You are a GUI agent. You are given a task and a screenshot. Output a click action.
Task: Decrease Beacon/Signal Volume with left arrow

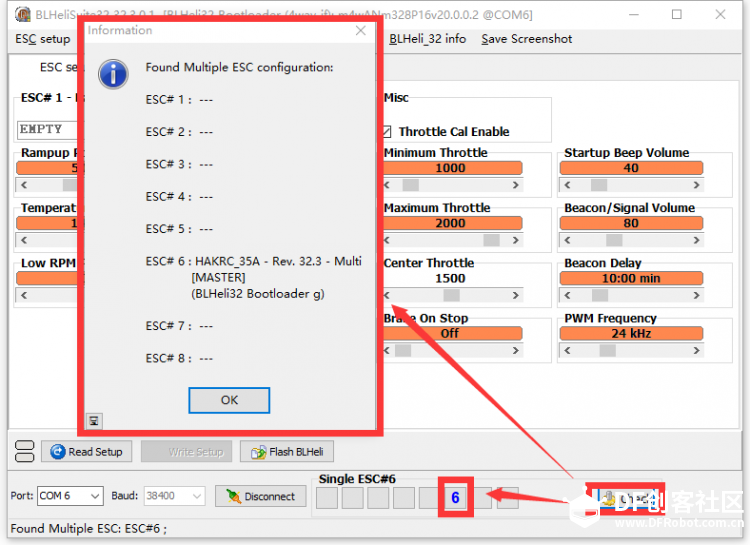[567, 240]
